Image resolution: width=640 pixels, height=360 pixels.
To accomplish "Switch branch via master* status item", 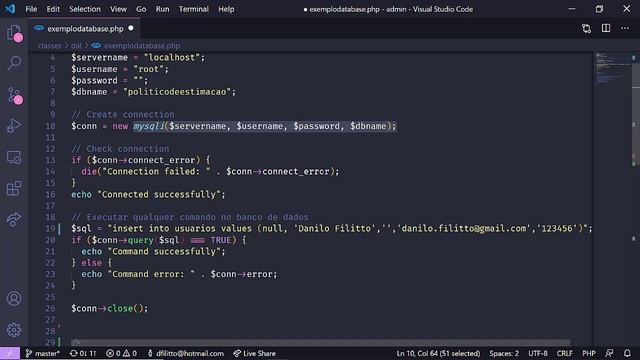I will 43,353.
